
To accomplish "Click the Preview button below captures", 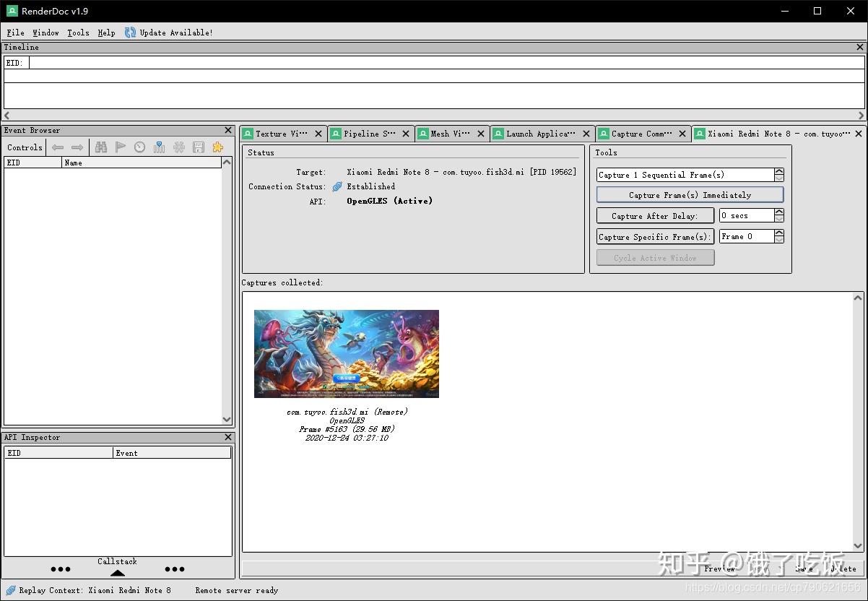I will point(719,568).
